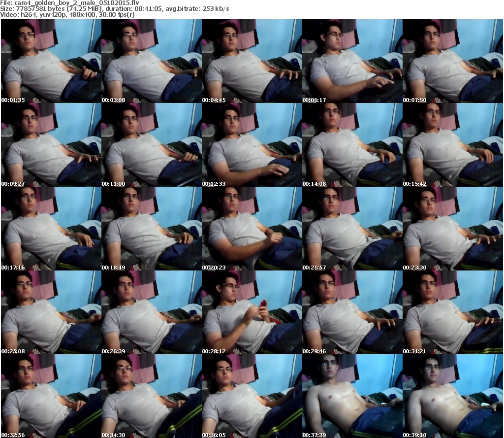Click the frame timestamped 00:37:39

pyautogui.click(x=352, y=396)
